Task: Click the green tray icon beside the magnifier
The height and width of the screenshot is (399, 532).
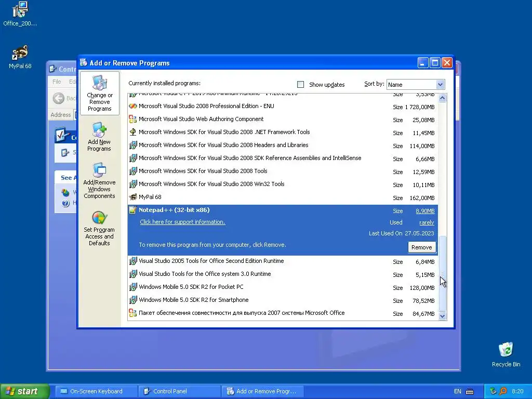Action: coord(494,391)
